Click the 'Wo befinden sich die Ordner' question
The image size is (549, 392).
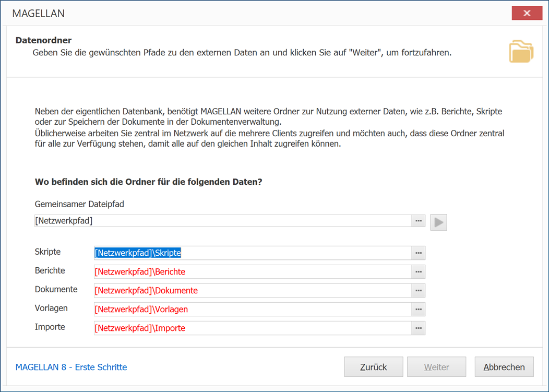[148, 182]
